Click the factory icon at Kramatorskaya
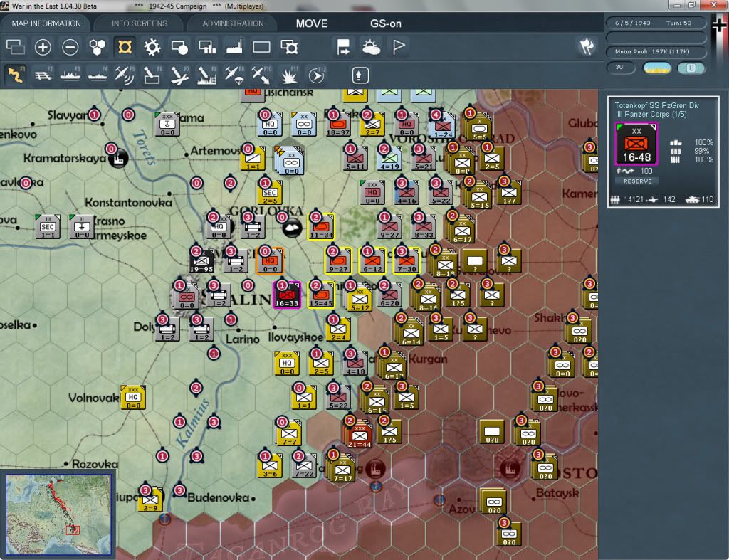The width and height of the screenshot is (729, 560). click(118, 158)
